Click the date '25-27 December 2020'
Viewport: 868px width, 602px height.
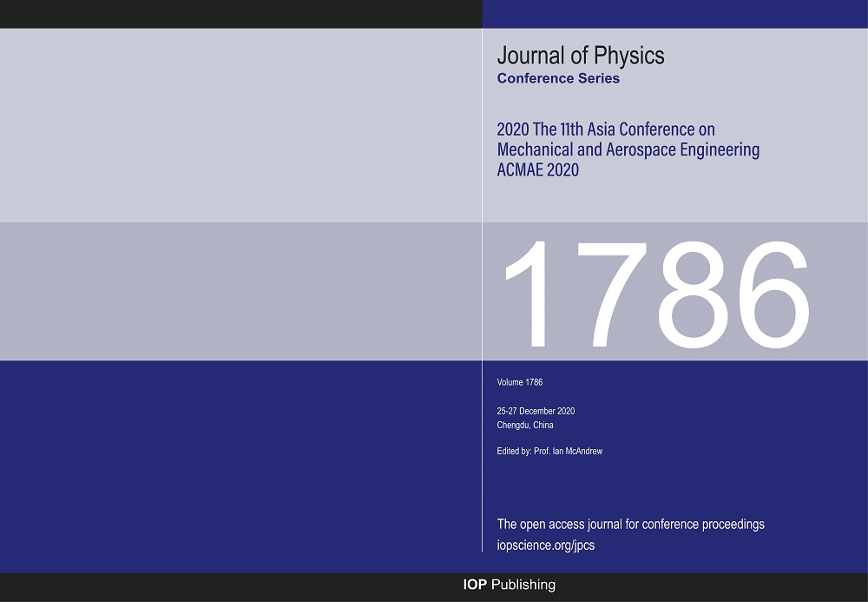point(536,411)
